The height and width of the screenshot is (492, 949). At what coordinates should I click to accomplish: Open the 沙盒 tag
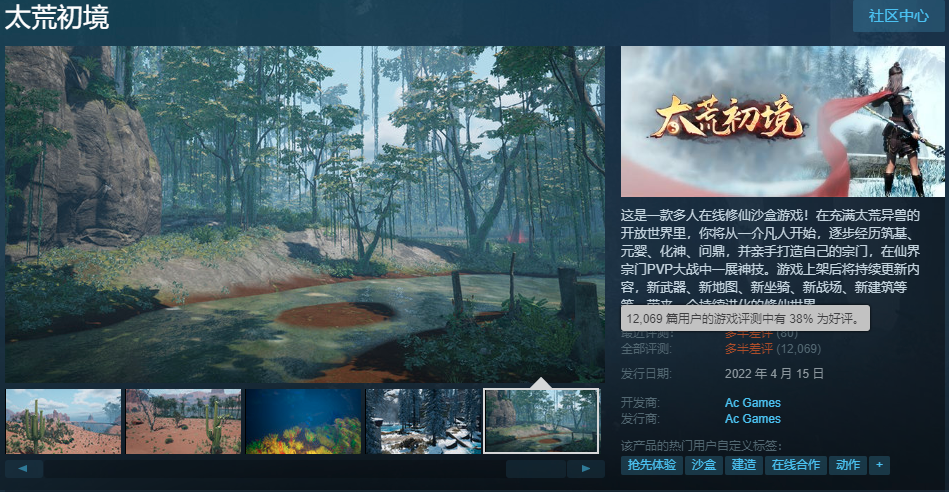[x=704, y=465]
